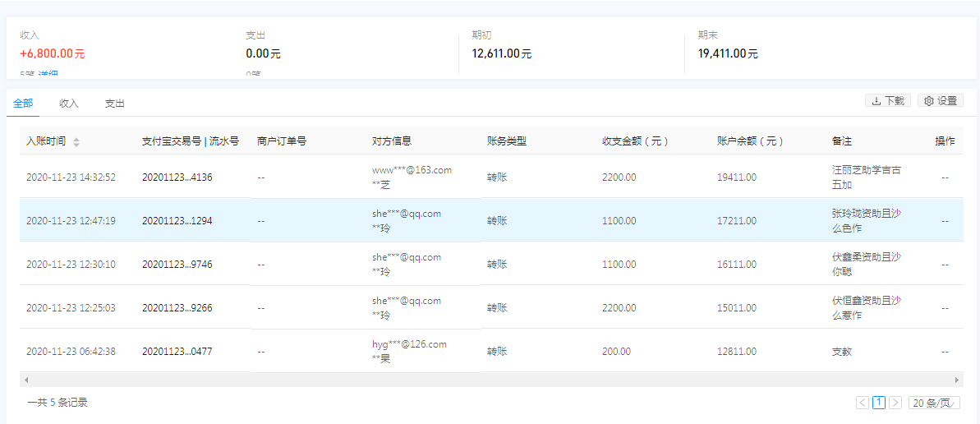
Task: Select page number 1 in pagination
Action: click(x=879, y=403)
